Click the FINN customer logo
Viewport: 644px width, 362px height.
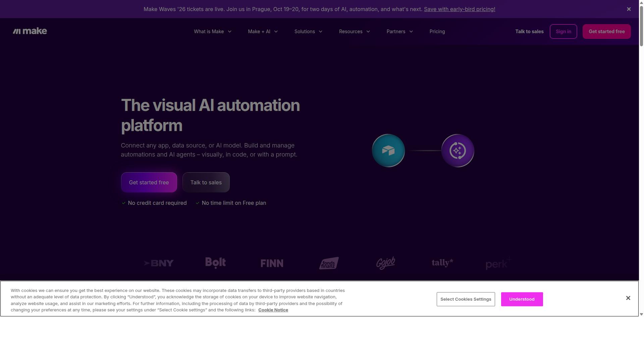(272, 263)
